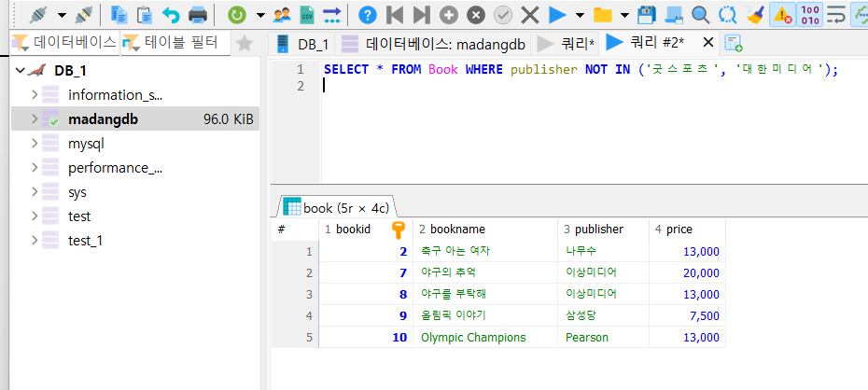Click the insert row plus icon
868x390 pixels.
[x=448, y=15]
